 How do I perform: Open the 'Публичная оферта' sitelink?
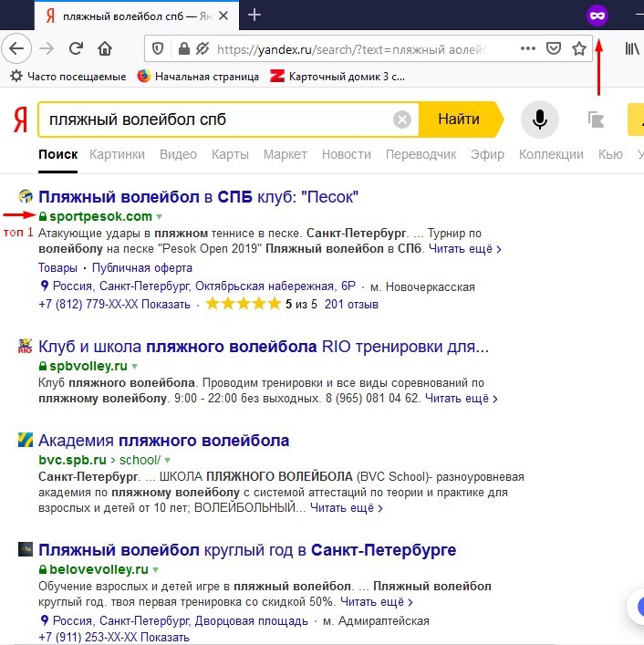pyautogui.click(x=142, y=268)
